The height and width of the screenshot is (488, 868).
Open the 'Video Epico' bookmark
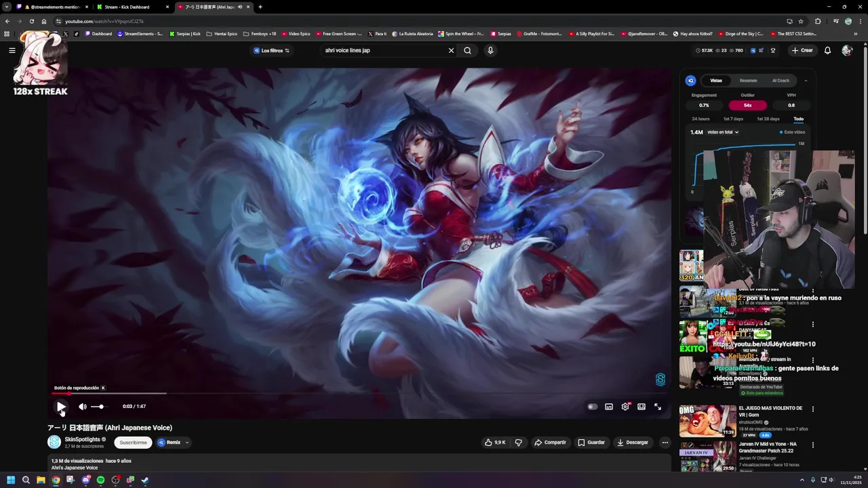[296, 34]
